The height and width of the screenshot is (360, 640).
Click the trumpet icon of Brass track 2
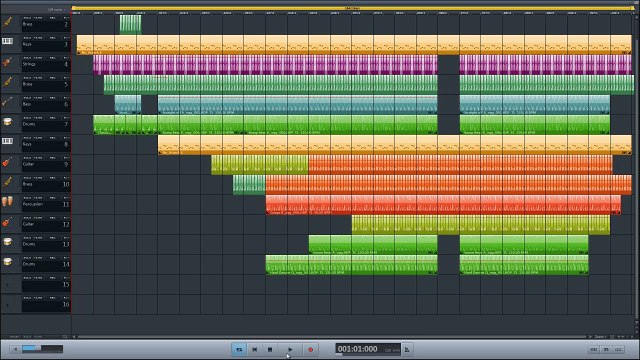click(7, 22)
